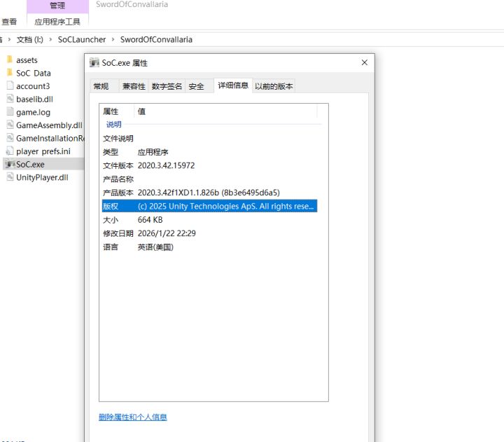Click the account3 file icon
504x442 pixels.
[10, 85]
